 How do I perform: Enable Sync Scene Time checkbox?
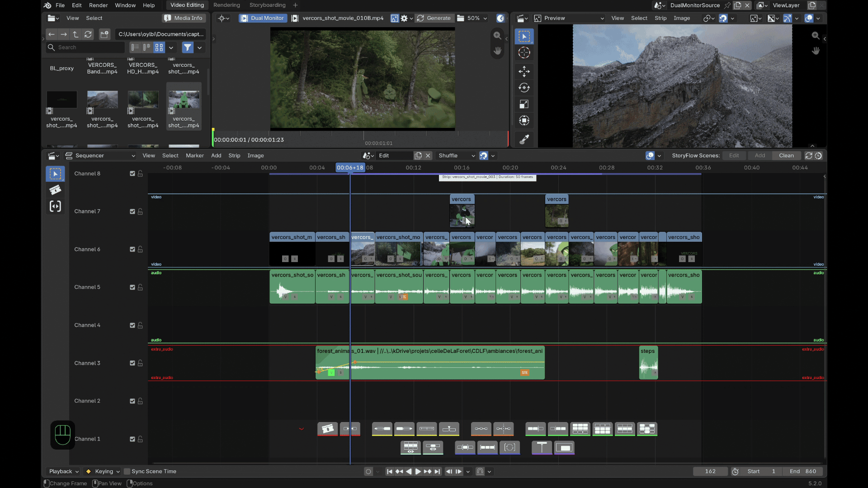[127, 471]
